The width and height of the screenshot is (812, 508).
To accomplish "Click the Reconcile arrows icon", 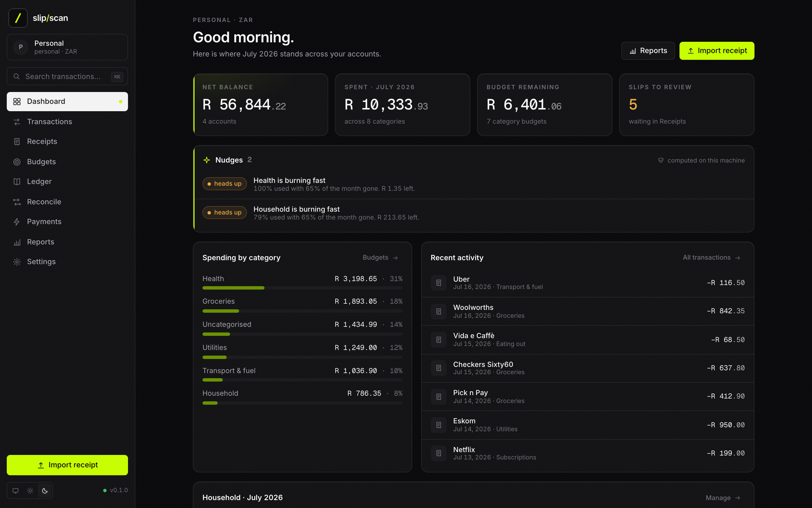I will [x=17, y=202].
